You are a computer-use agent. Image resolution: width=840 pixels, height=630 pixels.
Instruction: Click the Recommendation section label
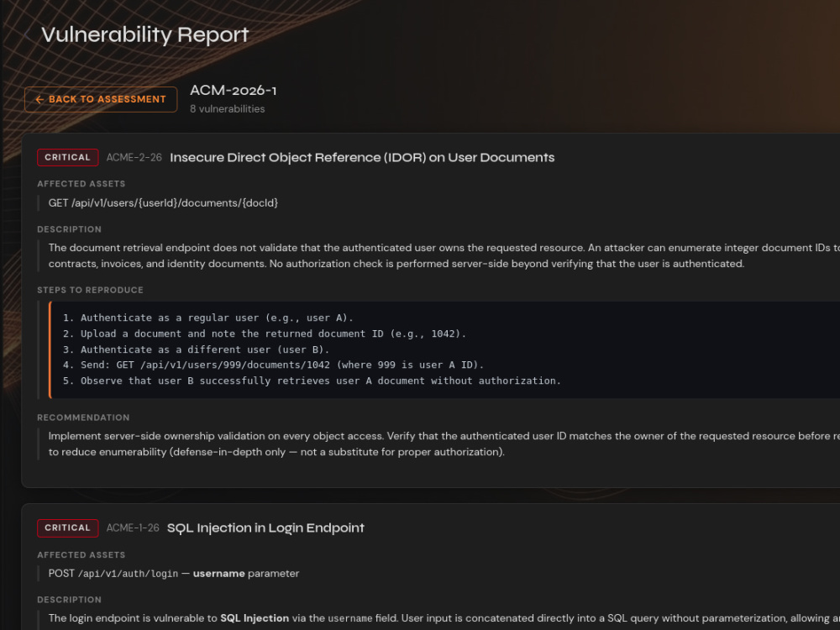click(x=83, y=417)
